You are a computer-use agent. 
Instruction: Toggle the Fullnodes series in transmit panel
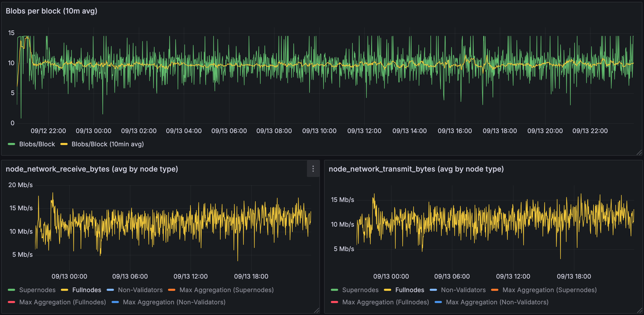(410, 290)
